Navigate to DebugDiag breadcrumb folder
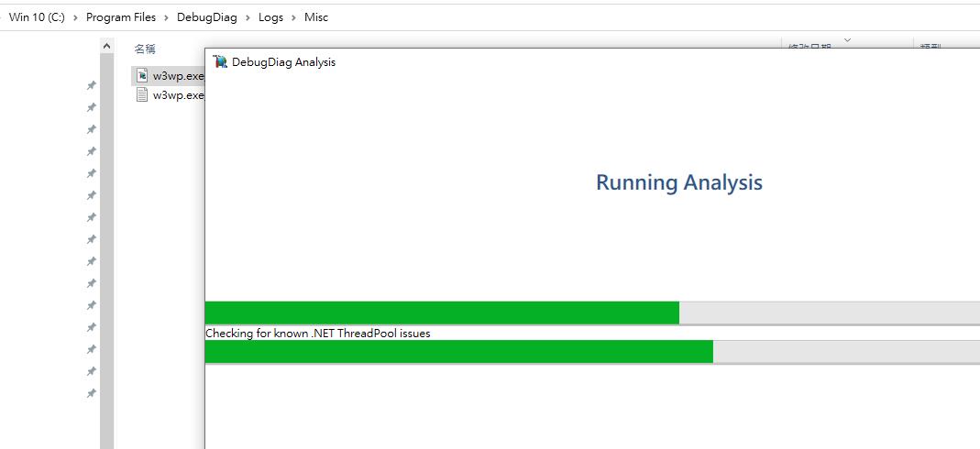This screenshot has width=980, height=449. [207, 17]
